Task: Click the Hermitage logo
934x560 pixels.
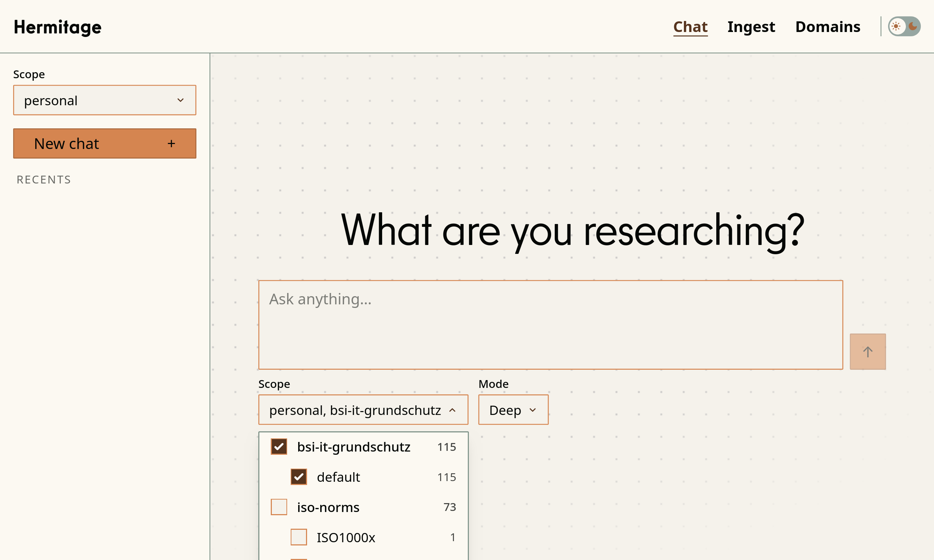Action: coord(57,27)
